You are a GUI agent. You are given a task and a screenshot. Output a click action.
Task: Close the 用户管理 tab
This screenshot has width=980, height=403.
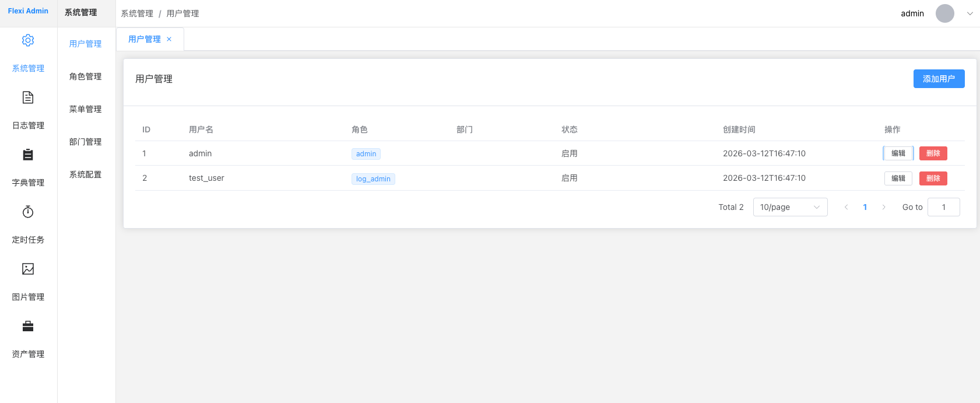[x=169, y=39]
